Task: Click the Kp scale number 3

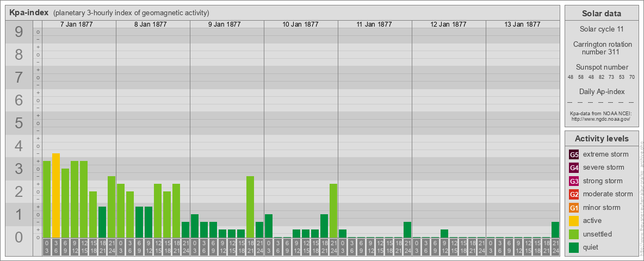Action: pos(19,169)
